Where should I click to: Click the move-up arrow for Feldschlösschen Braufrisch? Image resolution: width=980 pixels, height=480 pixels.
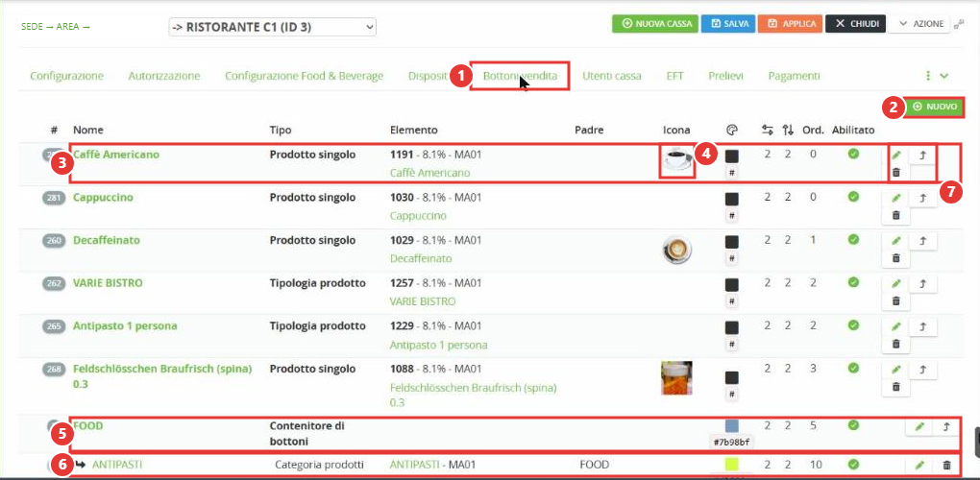(922, 370)
